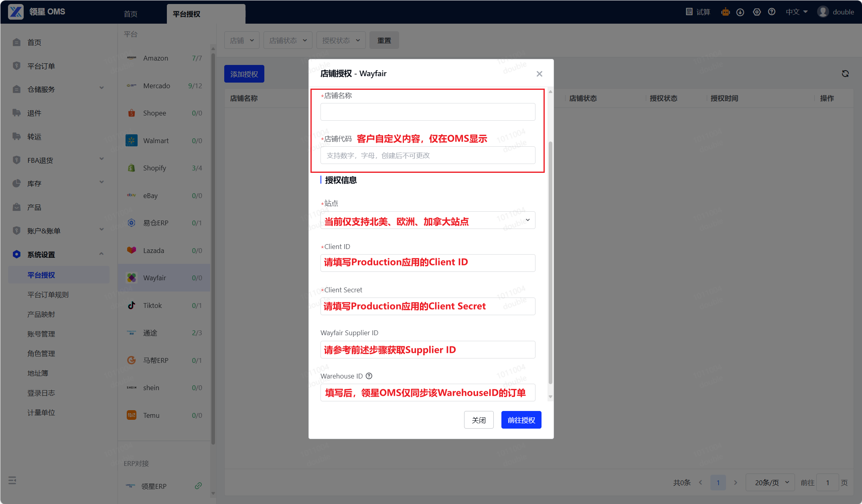862x504 pixels.
Task: Click the help question mark in header
Action: (772, 12)
